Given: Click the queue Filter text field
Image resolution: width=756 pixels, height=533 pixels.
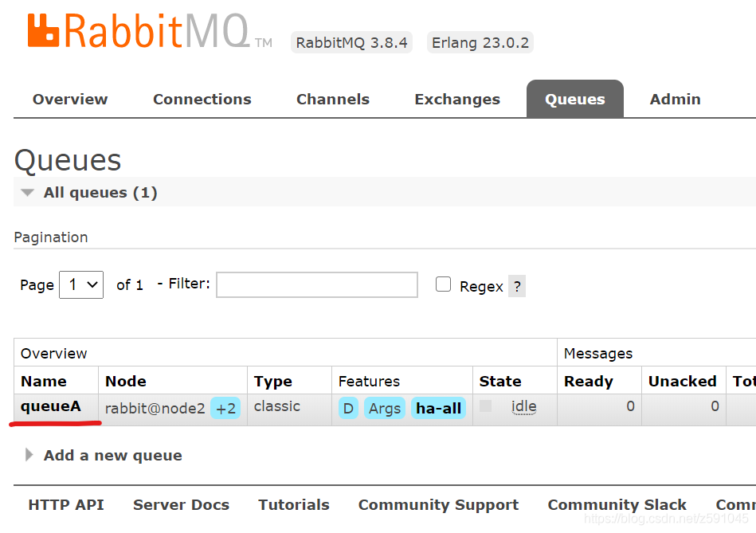Looking at the screenshot, I should click(x=317, y=284).
